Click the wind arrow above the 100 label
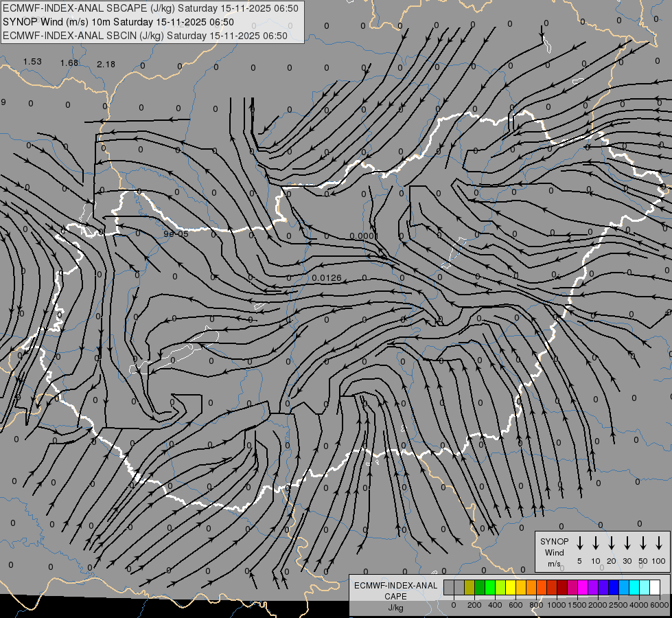 pyautogui.click(x=659, y=543)
